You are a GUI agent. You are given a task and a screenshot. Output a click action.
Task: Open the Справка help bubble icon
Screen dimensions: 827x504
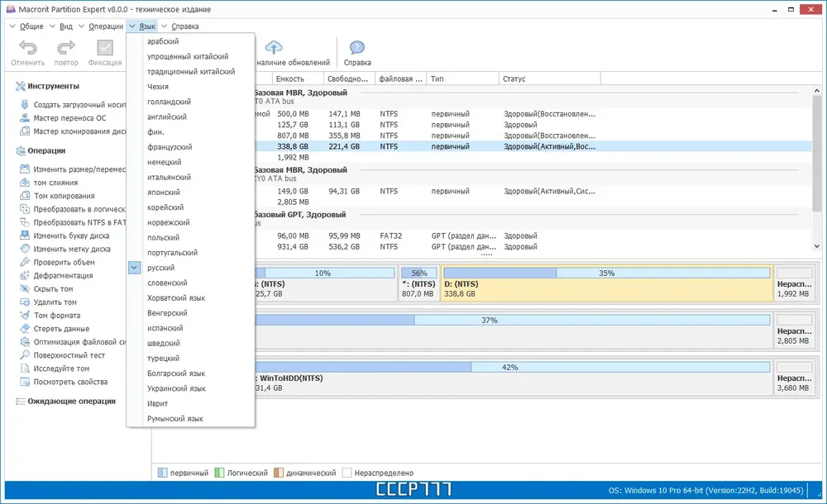[357, 48]
